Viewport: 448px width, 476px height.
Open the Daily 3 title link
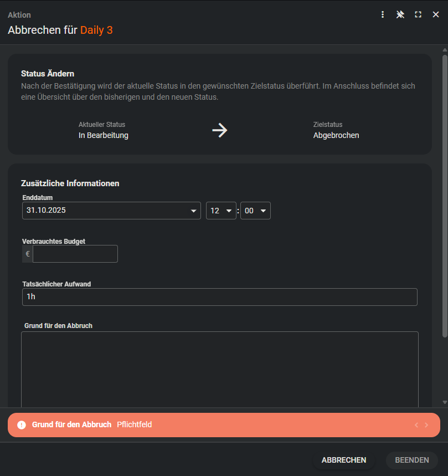click(x=96, y=30)
